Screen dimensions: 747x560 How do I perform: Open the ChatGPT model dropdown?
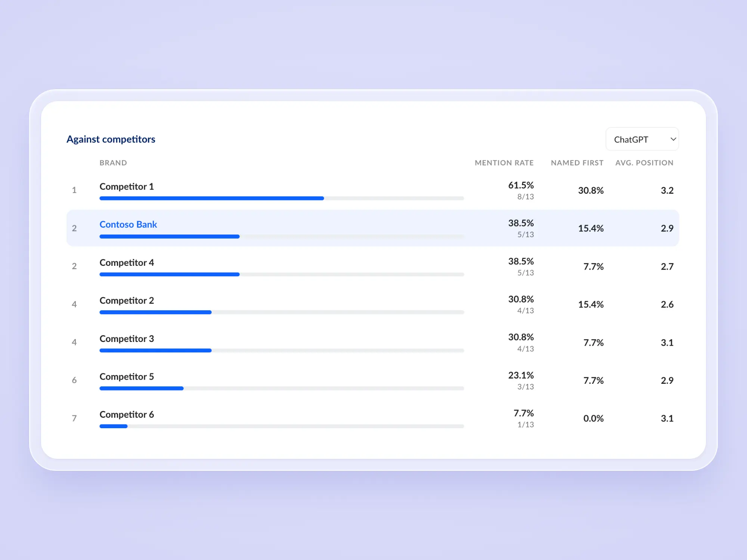(x=642, y=139)
